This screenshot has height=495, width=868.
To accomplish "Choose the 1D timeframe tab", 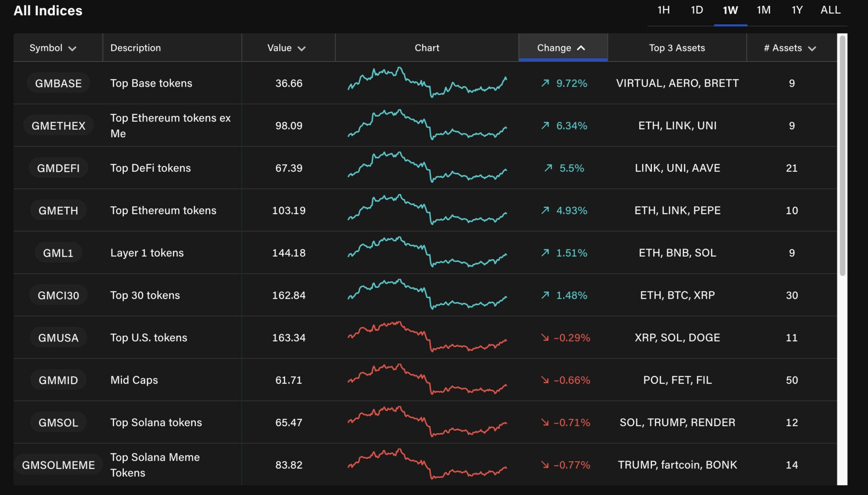I will point(697,10).
